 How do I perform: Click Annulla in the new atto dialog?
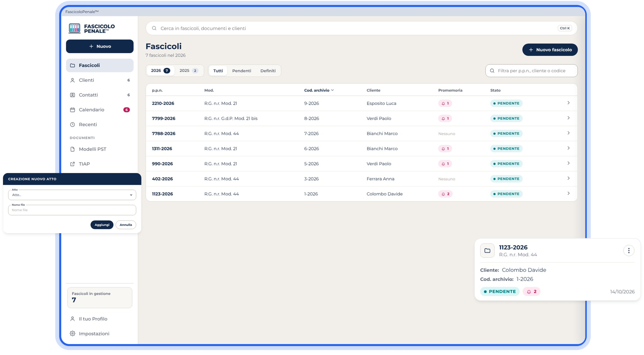click(x=126, y=225)
